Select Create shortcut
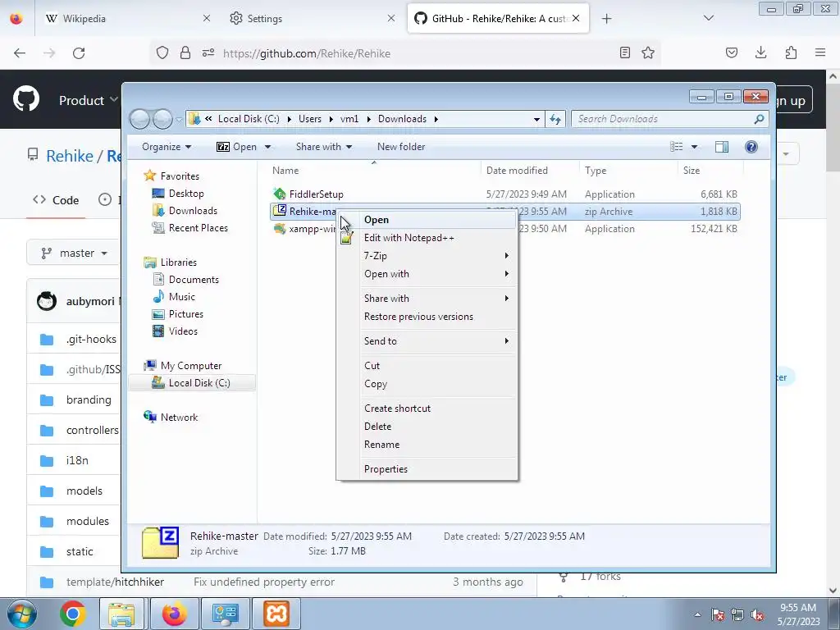Screen dimensions: 840x630 [397, 409]
